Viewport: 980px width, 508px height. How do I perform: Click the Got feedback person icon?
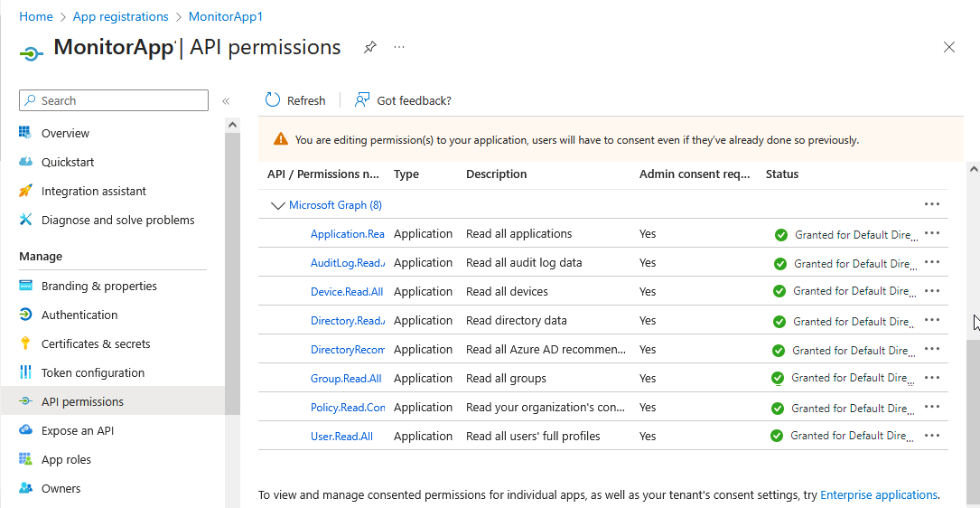[x=362, y=100]
